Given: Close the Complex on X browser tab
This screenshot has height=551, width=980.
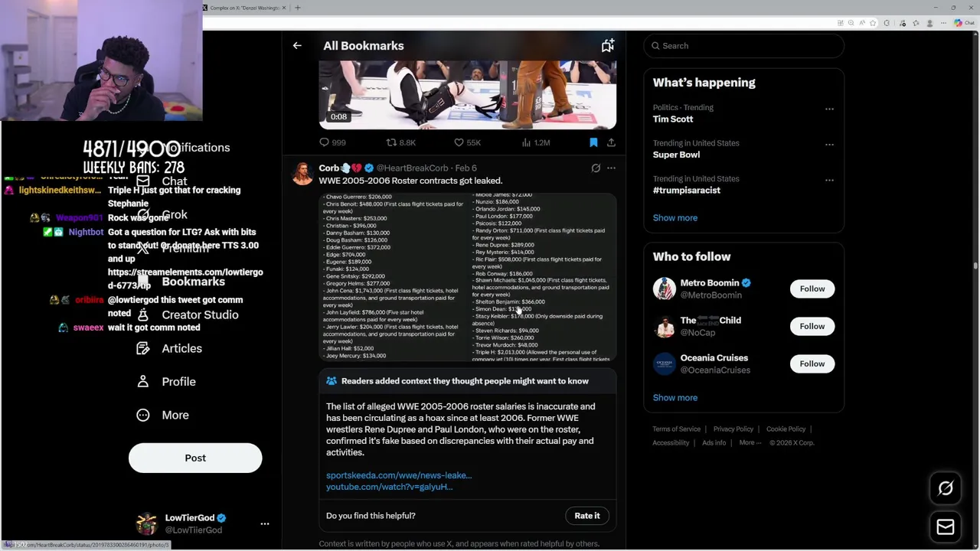Looking at the screenshot, I should pos(284,8).
